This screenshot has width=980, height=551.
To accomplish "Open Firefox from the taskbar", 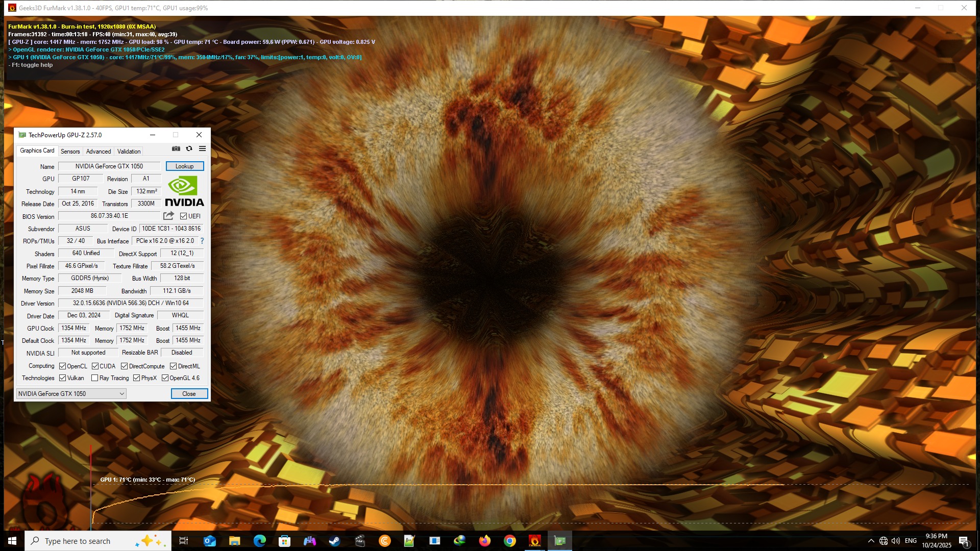I will tap(484, 541).
